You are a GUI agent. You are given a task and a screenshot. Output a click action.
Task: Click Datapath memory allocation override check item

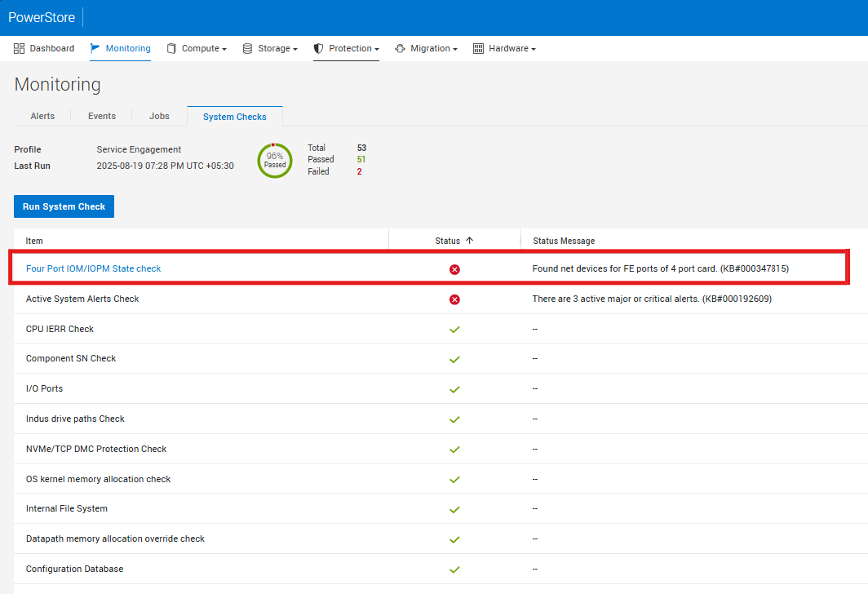(x=115, y=539)
